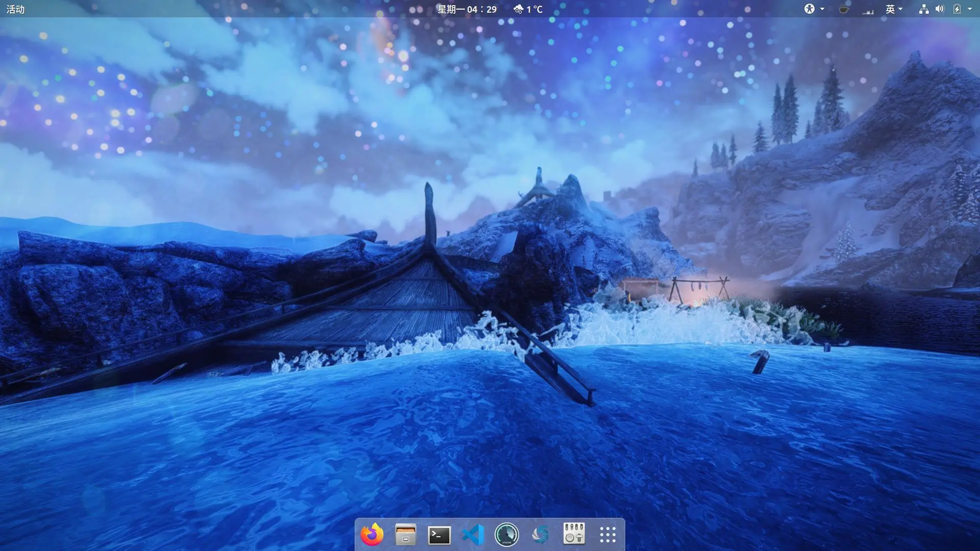Open the 英 input method dropdown
Image resolution: width=980 pixels, height=551 pixels.
[894, 9]
